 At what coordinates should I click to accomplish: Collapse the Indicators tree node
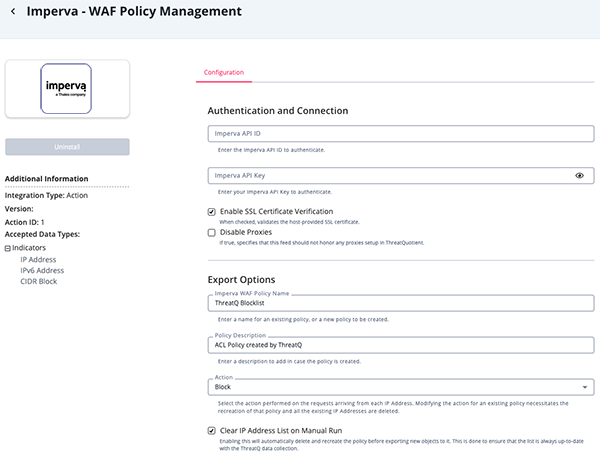[8, 247]
